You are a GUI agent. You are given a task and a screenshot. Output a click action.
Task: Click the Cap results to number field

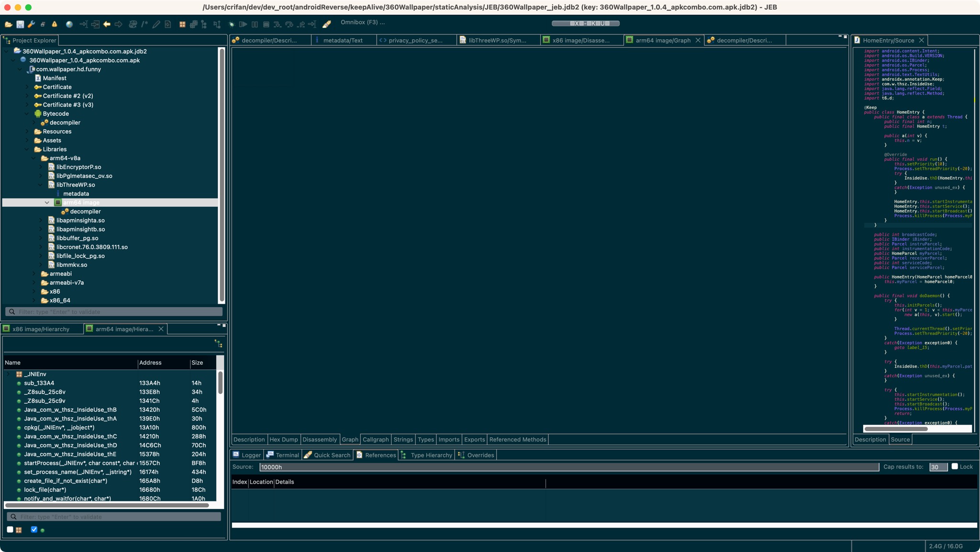(x=938, y=467)
